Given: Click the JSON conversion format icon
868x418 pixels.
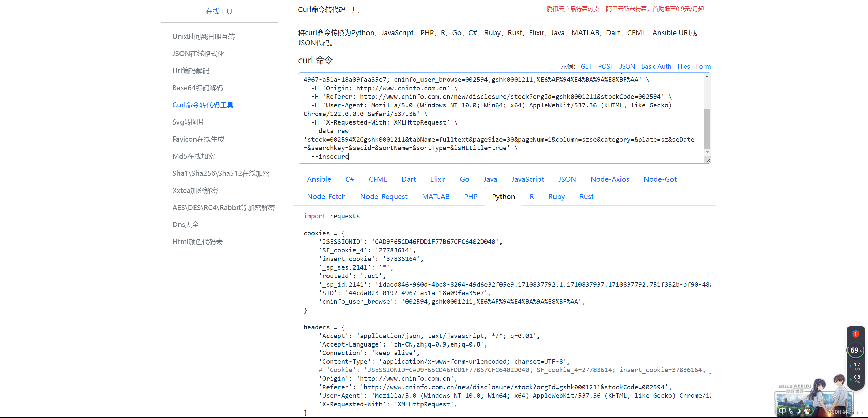Looking at the screenshot, I should click(x=565, y=179).
